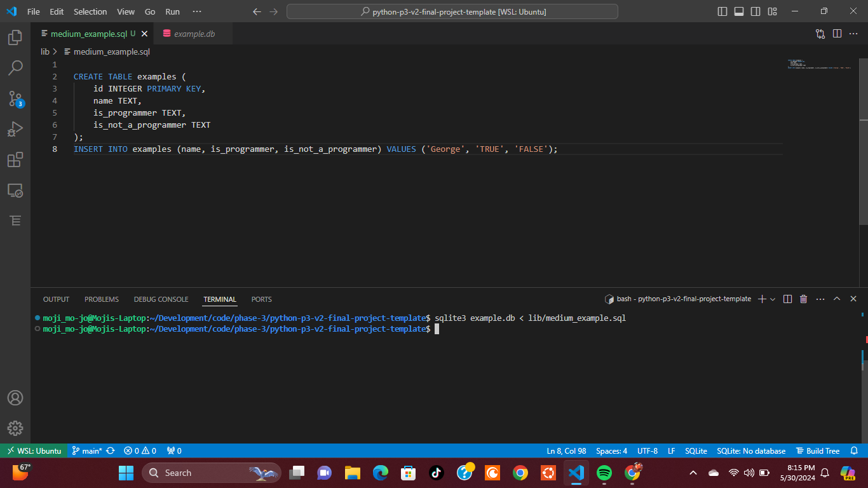Kill the terminal with trash icon
Viewport: 868px width, 488px height.
coord(803,299)
